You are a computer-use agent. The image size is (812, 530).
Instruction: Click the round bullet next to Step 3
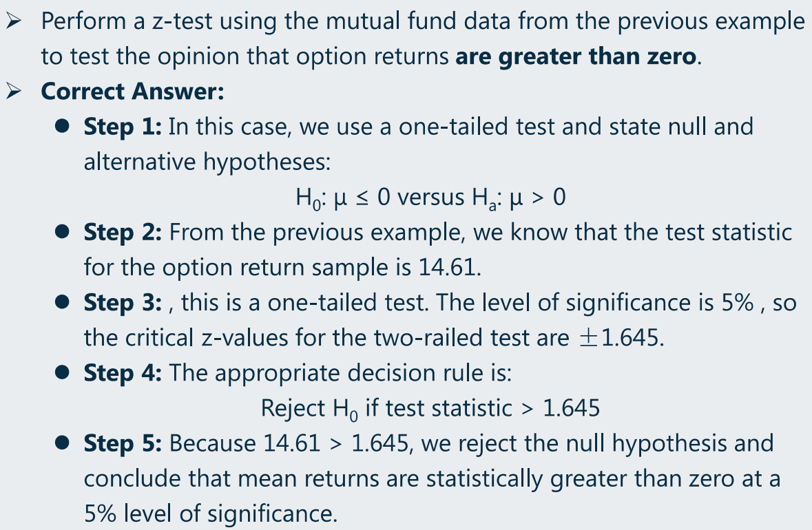click(x=62, y=302)
